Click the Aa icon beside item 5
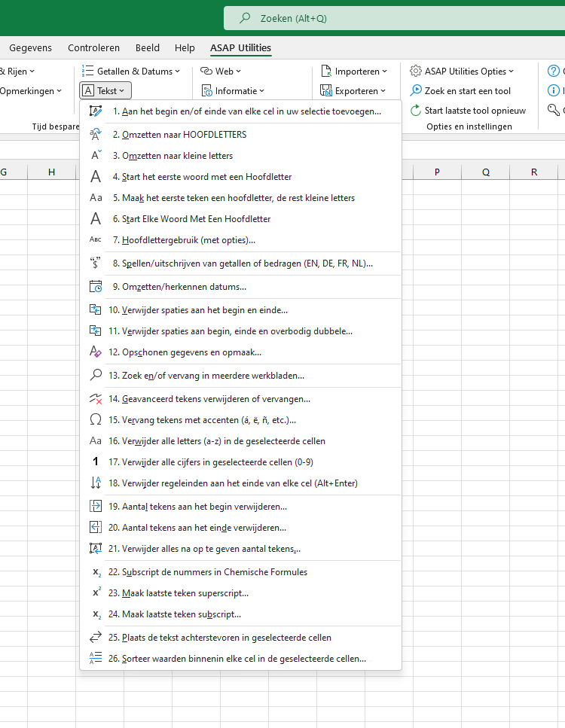565x728 pixels. (95, 198)
